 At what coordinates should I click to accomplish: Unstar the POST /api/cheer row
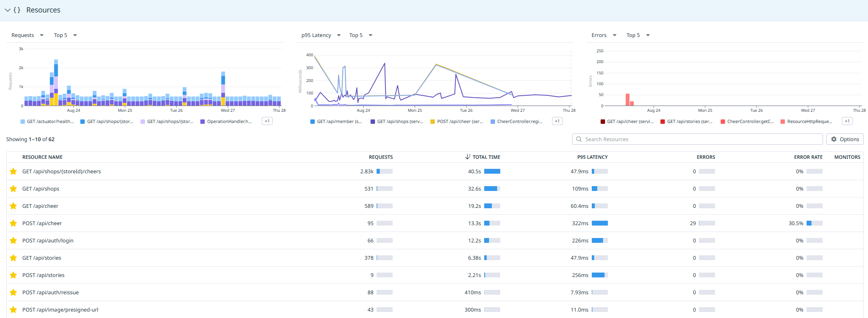pyautogui.click(x=13, y=223)
